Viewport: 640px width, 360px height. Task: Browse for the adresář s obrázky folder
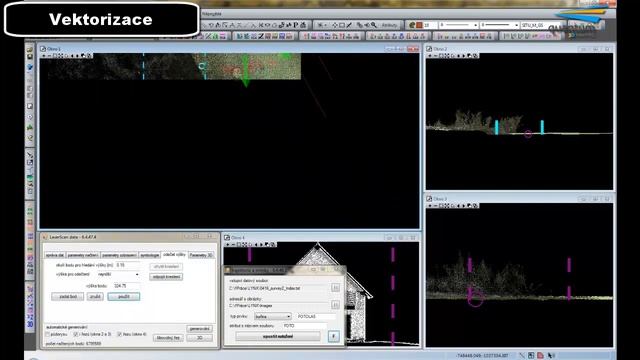(x=336, y=305)
